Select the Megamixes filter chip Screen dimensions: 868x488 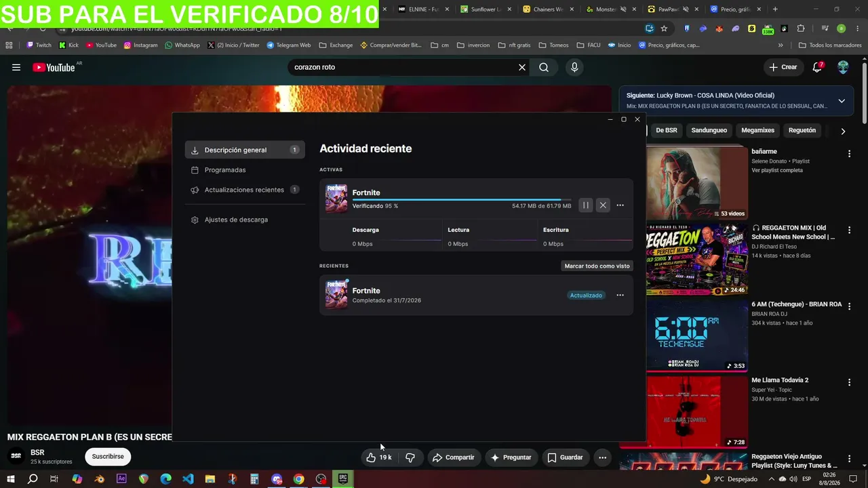click(757, 130)
